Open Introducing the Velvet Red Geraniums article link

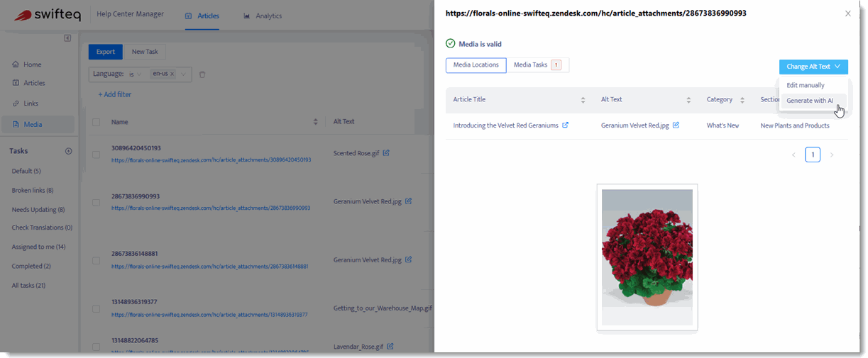tap(506, 125)
